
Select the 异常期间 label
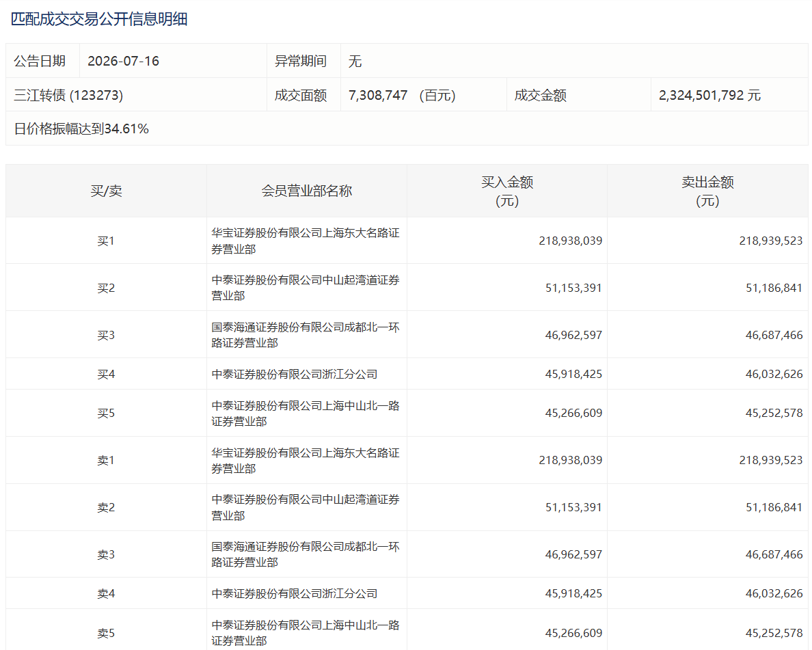(x=300, y=61)
